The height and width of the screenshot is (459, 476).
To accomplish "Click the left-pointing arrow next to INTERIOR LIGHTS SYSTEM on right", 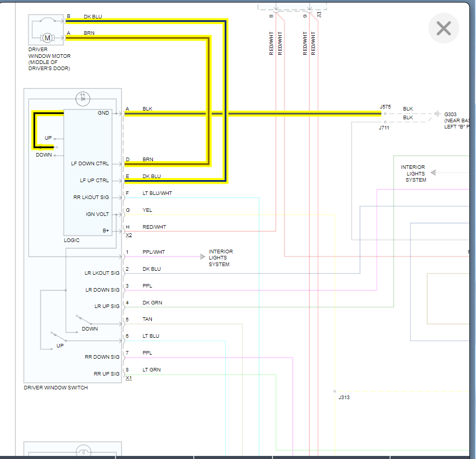I will (x=434, y=172).
